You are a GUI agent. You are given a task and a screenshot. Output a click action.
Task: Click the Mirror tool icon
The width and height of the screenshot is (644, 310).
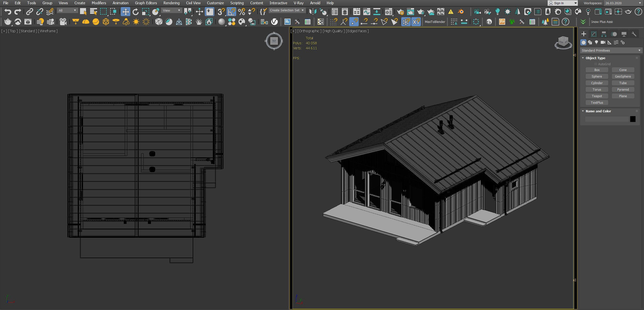[313, 12]
